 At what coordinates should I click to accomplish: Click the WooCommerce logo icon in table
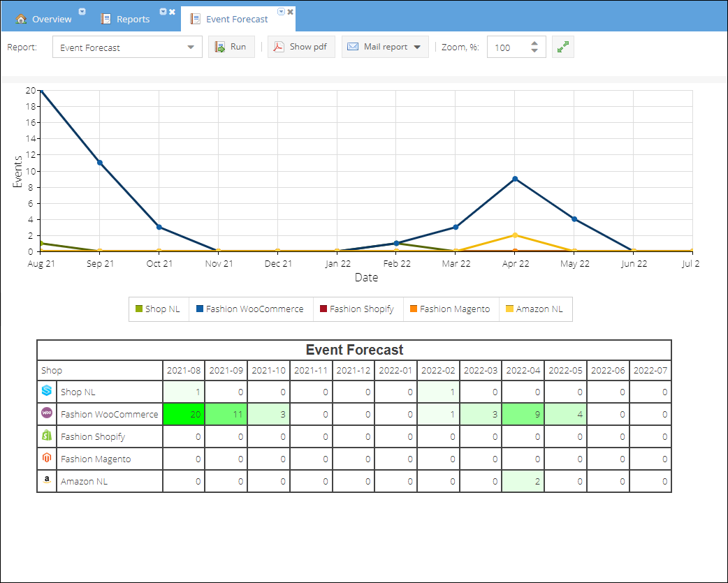[47, 413]
